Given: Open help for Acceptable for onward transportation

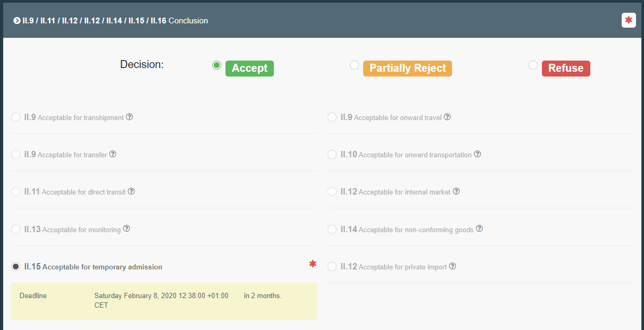Looking at the screenshot, I should click(478, 154).
